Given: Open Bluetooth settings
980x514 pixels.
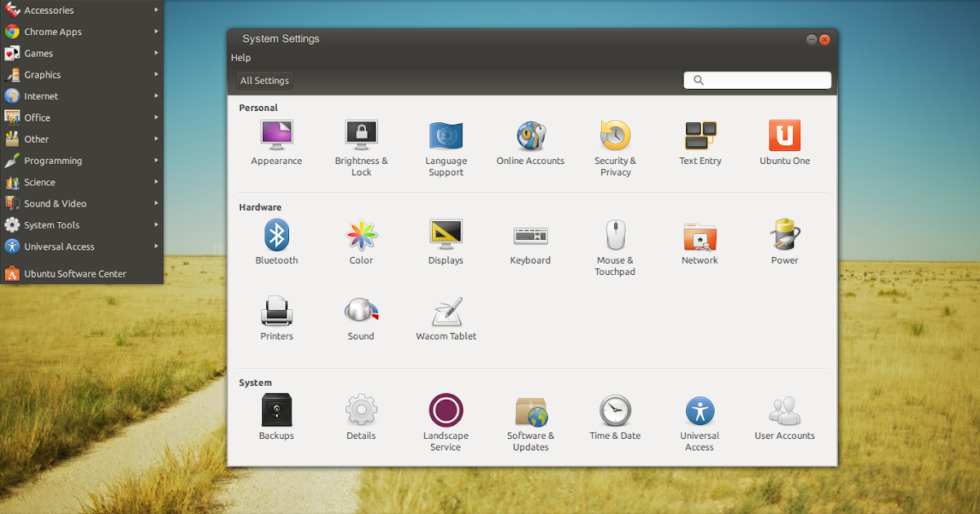Looking at the screenshot, I should tap(276, 243).
